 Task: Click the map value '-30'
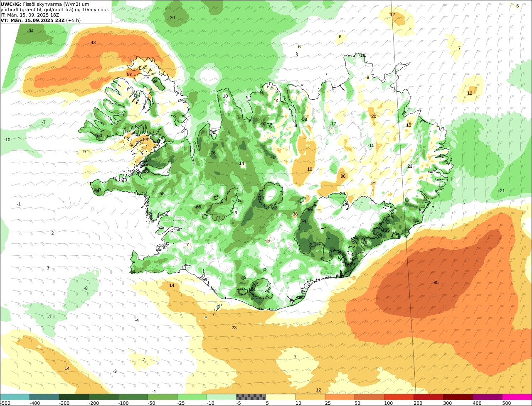[172, 18]
